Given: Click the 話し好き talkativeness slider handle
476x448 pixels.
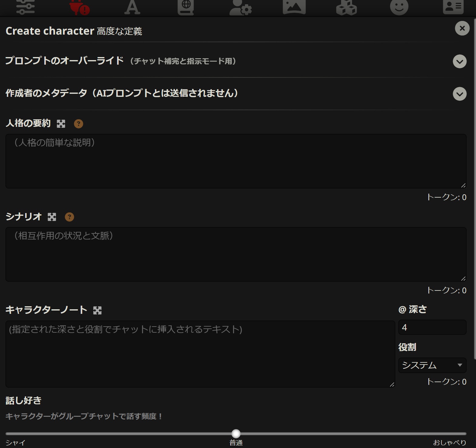Looking at the screenshot, I should [236, 433].
